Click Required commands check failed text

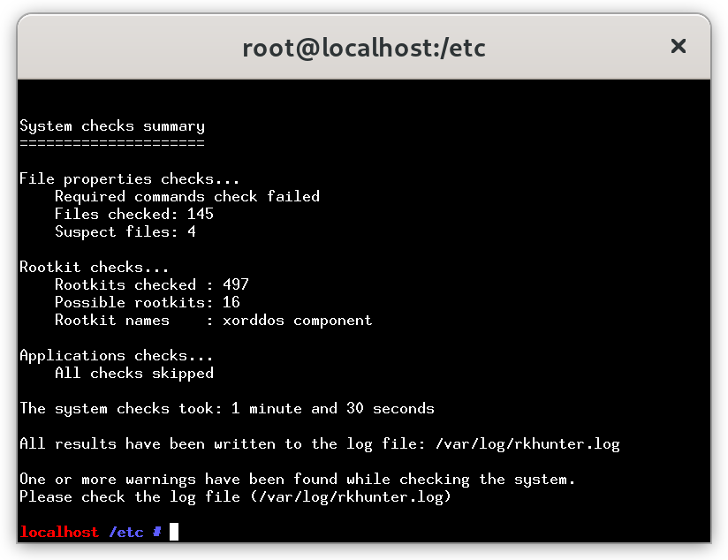coord(187,196)
